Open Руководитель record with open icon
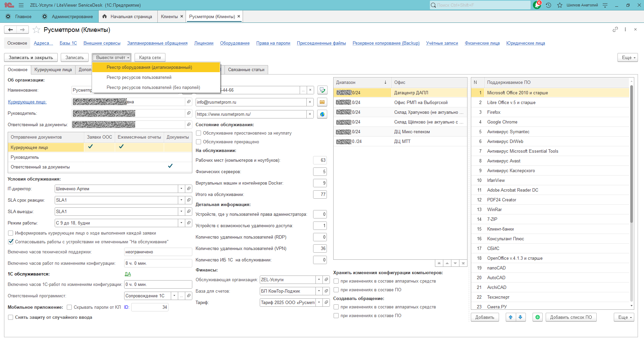Screen dimensions: 644x349 click(x=189, y=113)
